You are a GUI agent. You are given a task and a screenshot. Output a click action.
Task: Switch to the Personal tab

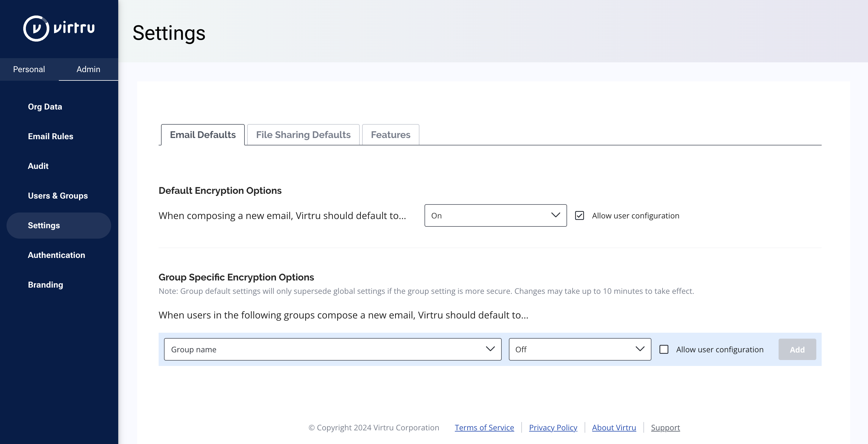coord(29,69)
